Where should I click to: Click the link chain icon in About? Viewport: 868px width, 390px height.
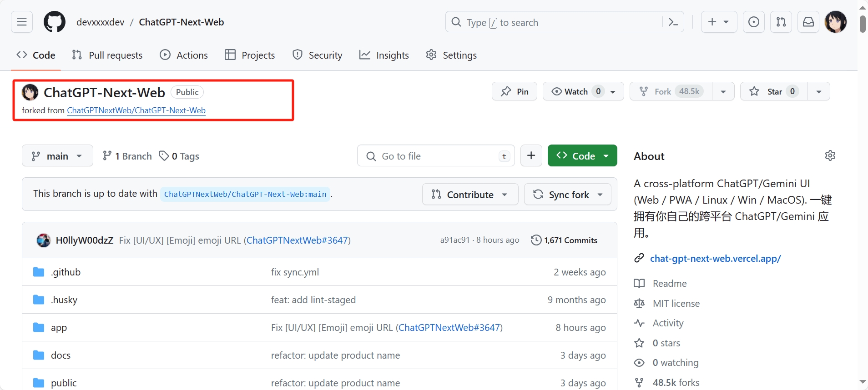point(639,258)
